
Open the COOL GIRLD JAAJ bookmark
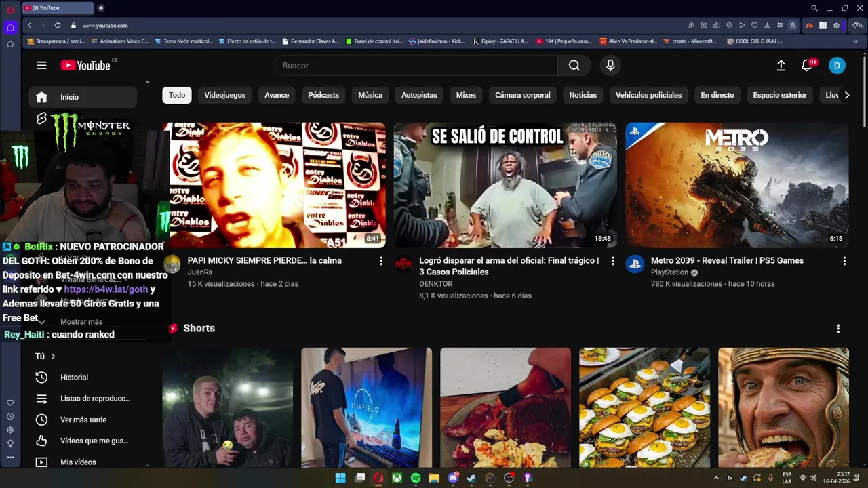point(754,41)
